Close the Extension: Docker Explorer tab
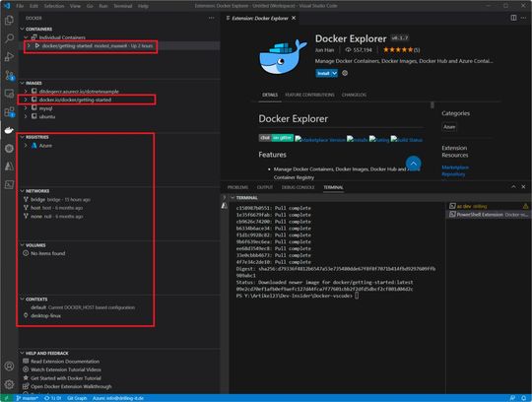 [294, 18]
